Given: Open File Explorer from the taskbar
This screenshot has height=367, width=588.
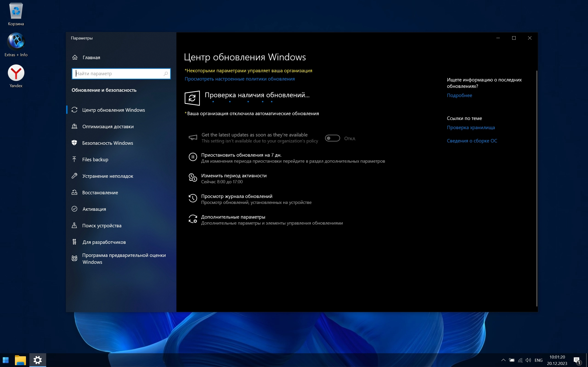Looking at the screenshot, I should click(20, 360).
